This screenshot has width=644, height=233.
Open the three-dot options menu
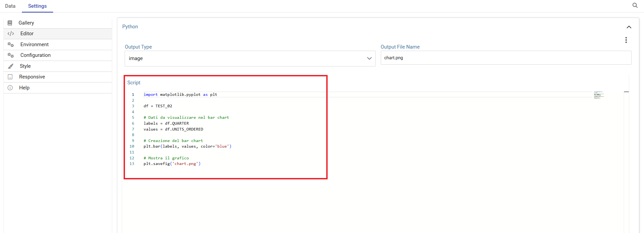tap(626, 40)
